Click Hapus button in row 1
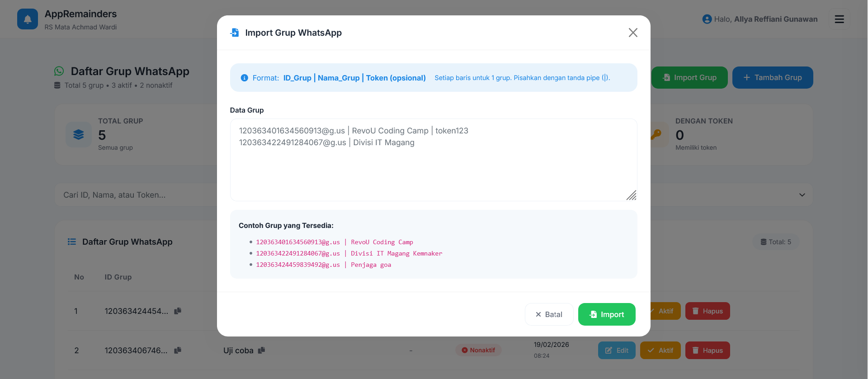The width and height of the screenshot is (868, 379). (708, 311)
